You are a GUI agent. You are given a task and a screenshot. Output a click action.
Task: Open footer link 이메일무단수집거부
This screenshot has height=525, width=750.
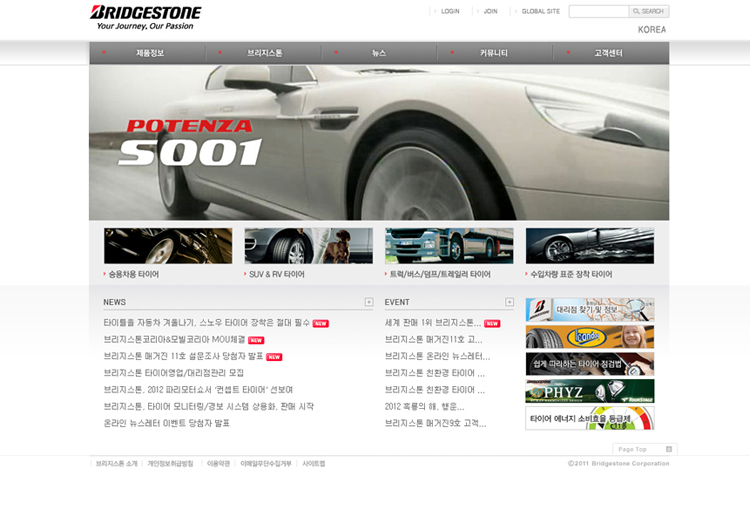point(265,463)
